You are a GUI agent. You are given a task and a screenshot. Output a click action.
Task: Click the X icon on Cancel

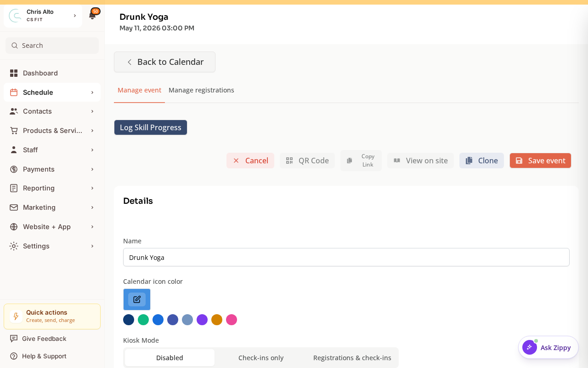point(236,161)
